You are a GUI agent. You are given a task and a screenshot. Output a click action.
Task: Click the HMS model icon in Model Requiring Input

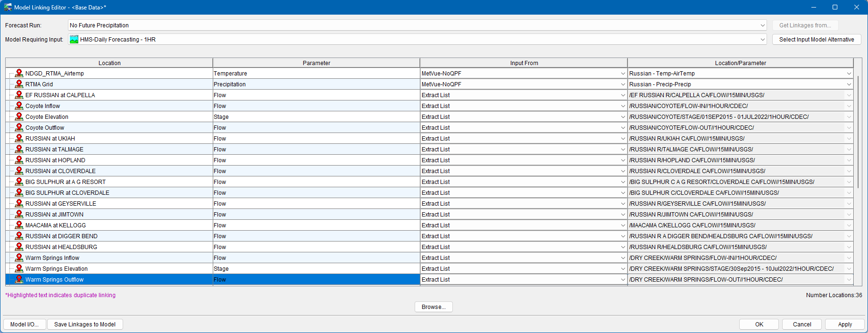tap(74, 40)
